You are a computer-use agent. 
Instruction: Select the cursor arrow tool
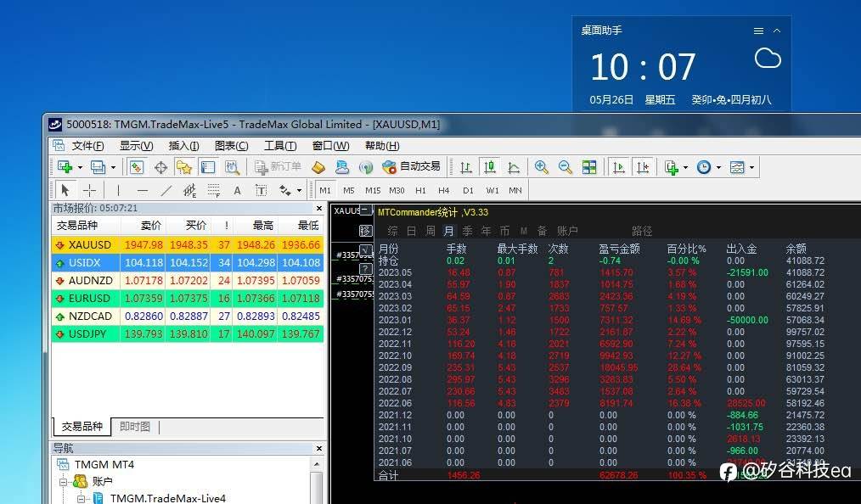pos(65,190)
